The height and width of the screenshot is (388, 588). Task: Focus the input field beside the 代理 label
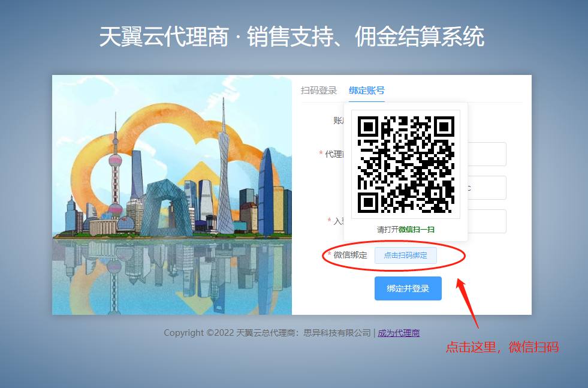(x=487, y=154)
